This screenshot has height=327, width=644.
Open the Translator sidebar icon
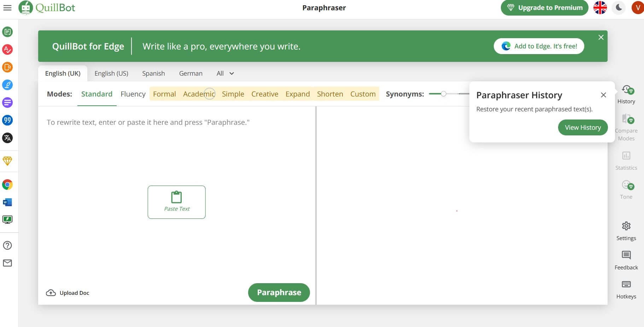[7, 138]
